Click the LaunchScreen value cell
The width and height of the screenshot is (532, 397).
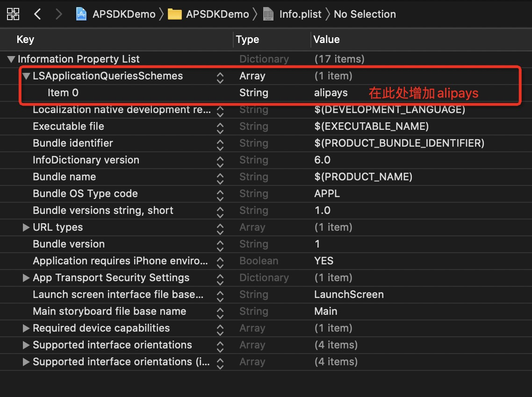[349, 294]
